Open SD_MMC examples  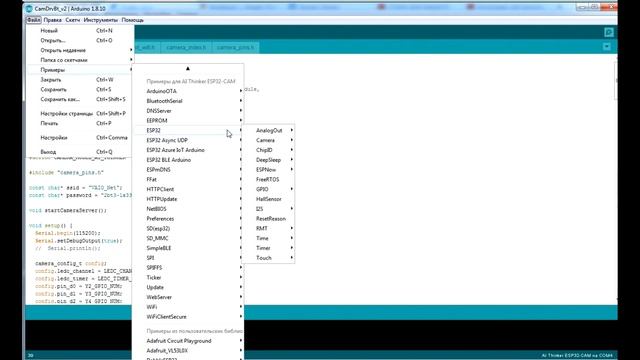[188, 238]
